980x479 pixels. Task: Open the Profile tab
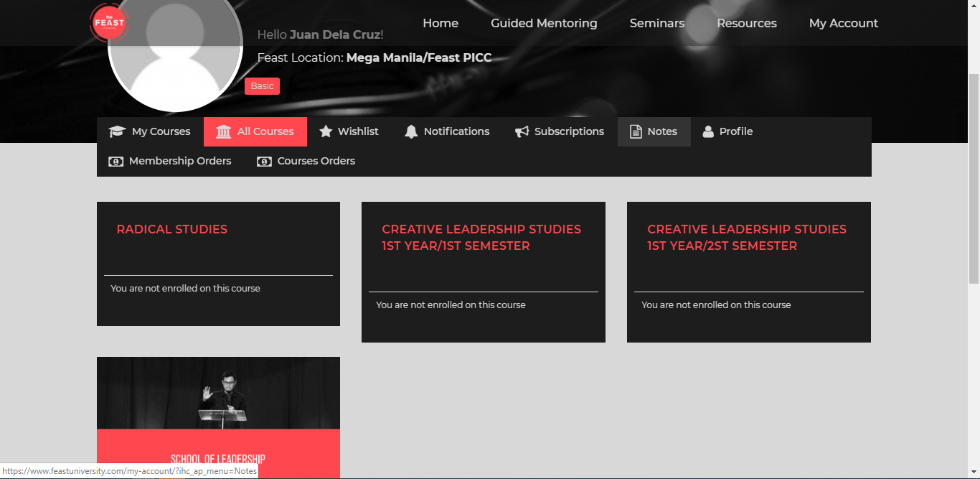[727, 131]
